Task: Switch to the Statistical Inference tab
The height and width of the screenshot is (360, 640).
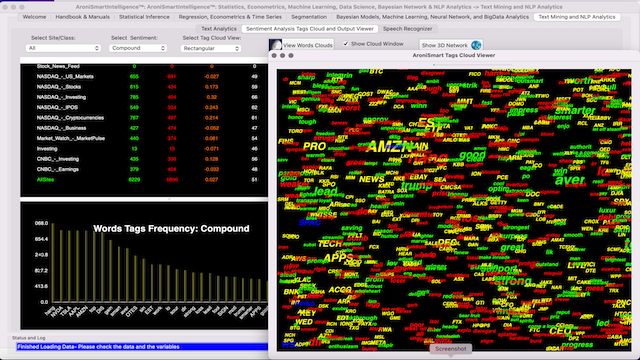Action: pos(144,17)
